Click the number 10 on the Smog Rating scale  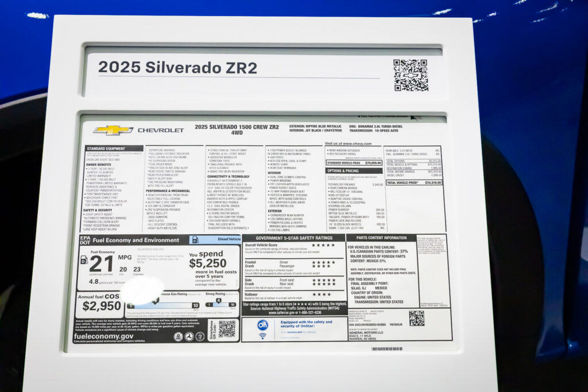pyautogui.click(x=233, y=305)
